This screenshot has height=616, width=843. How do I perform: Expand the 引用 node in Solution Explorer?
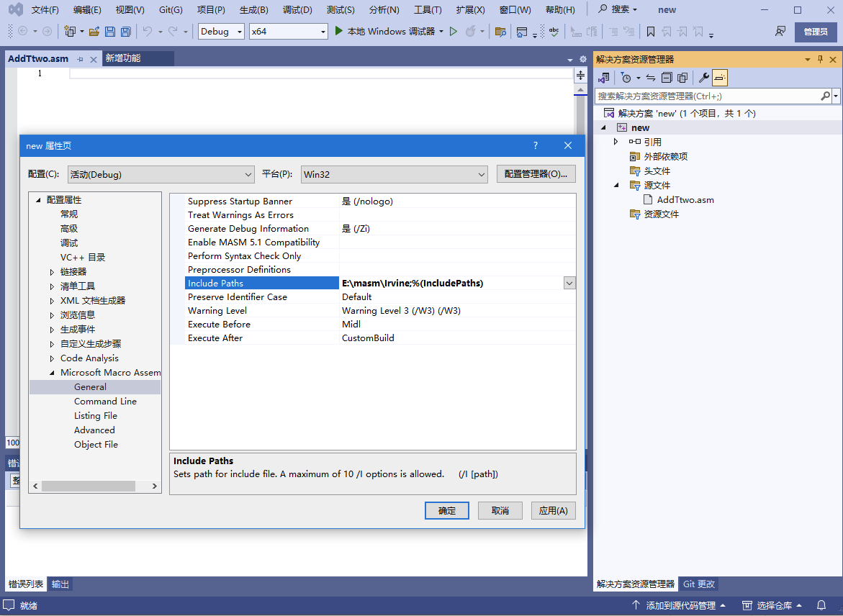[x=616, y=142]
